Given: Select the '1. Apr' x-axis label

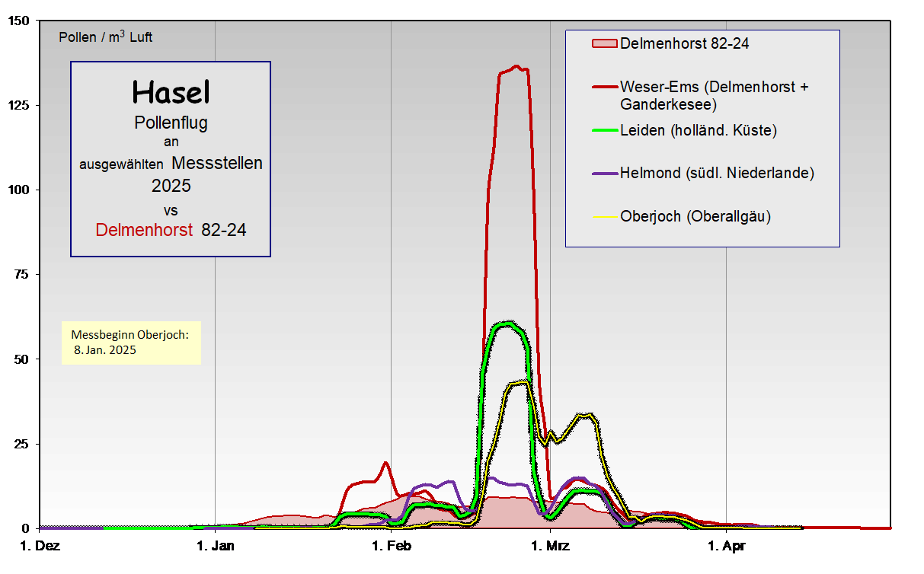Looking at the screenshot, I should click(x=726, y=546).
